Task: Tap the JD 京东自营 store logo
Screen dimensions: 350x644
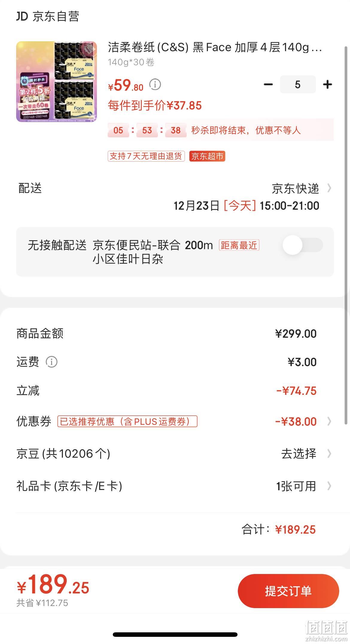Action: click(x=48, y=16)
